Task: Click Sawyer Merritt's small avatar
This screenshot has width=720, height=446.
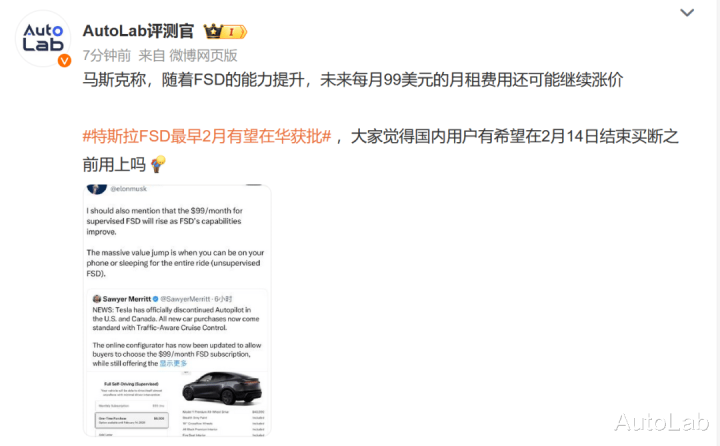Action: point(96,299)
